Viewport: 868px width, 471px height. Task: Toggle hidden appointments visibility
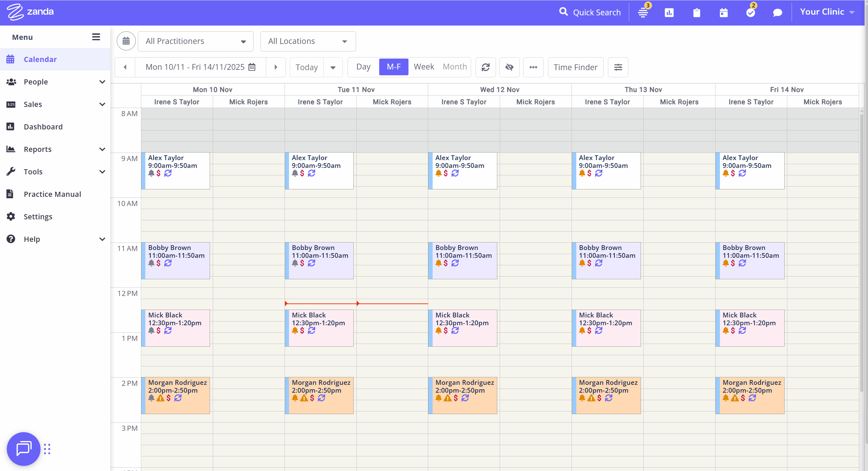click(x=509, y=67)
